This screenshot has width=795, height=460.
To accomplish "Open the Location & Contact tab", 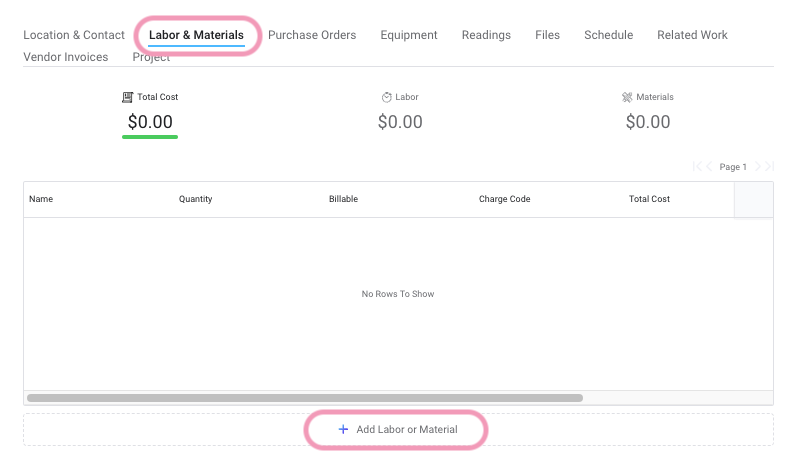I will 74,35.
